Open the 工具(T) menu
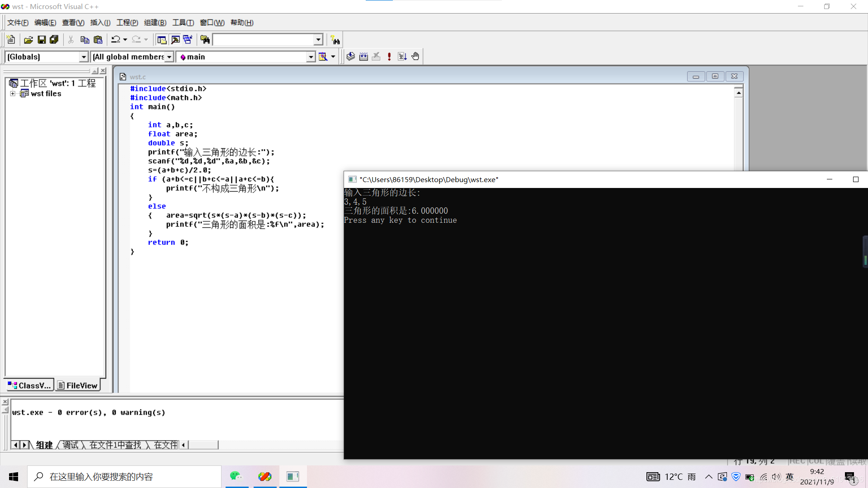Screen dimensions: 868x488 (183, 23)
